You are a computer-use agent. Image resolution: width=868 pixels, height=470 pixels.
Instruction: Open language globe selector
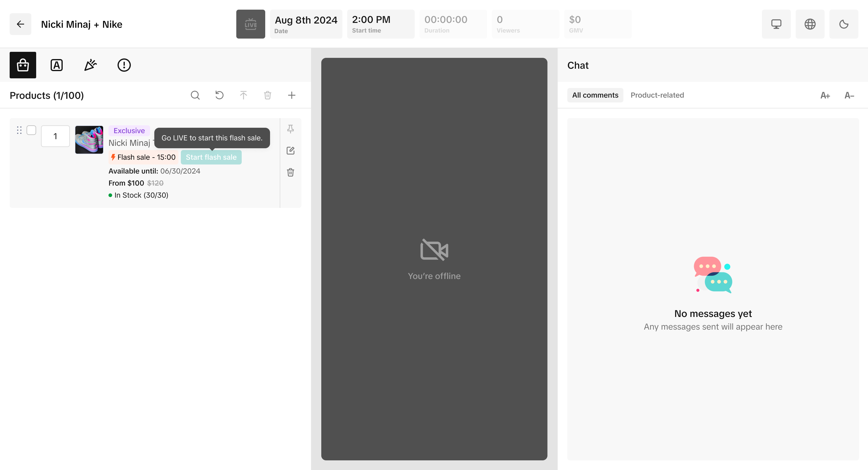(810, 24)
